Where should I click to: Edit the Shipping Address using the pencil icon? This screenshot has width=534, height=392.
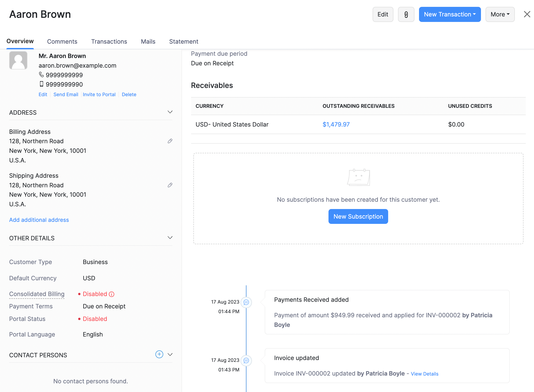tap(170, 185)
